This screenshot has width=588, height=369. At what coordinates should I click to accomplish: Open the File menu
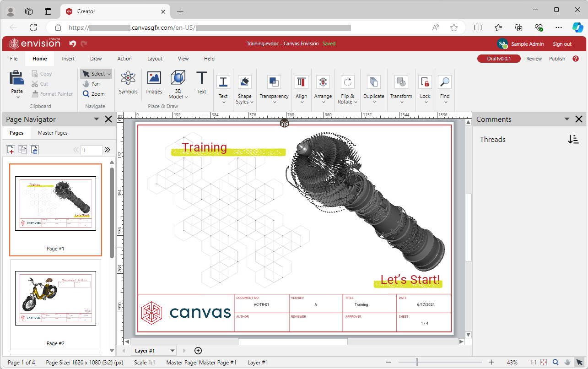point(14,59)
